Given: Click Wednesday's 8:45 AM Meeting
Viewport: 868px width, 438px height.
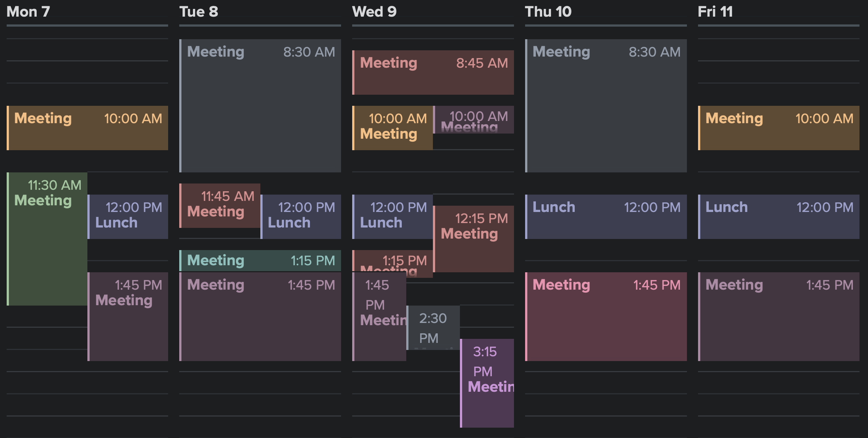Looking at the screenshot, I should click(x=433, y=73).
